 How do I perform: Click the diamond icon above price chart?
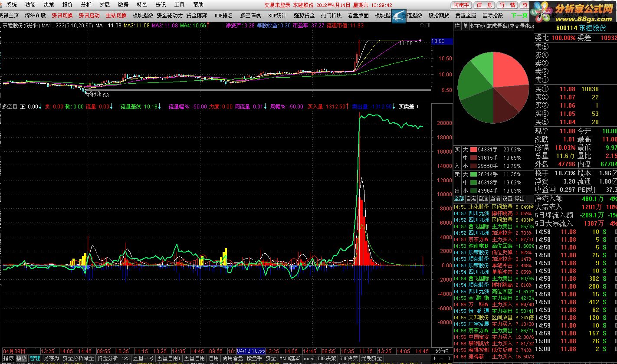[422, 26]
